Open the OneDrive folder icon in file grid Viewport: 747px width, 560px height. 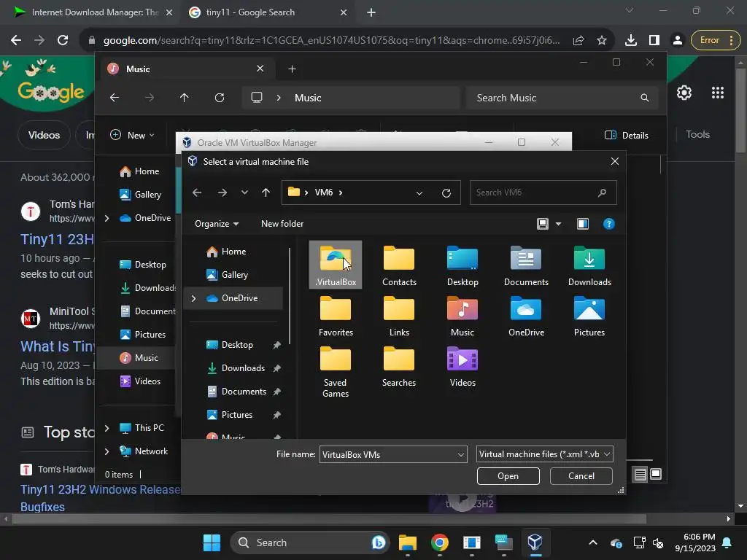tap(526, 315)
